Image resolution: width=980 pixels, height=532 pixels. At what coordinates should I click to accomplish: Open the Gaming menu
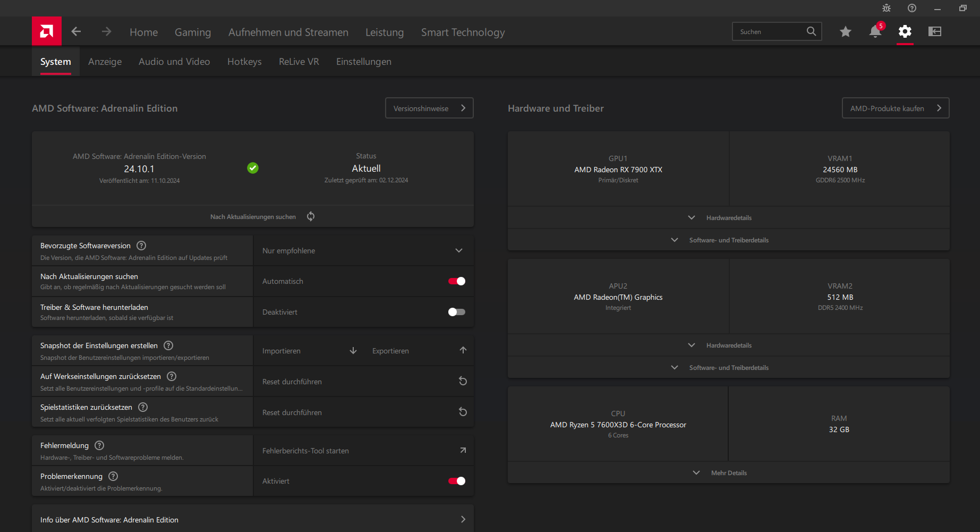[x=193, y=32]
